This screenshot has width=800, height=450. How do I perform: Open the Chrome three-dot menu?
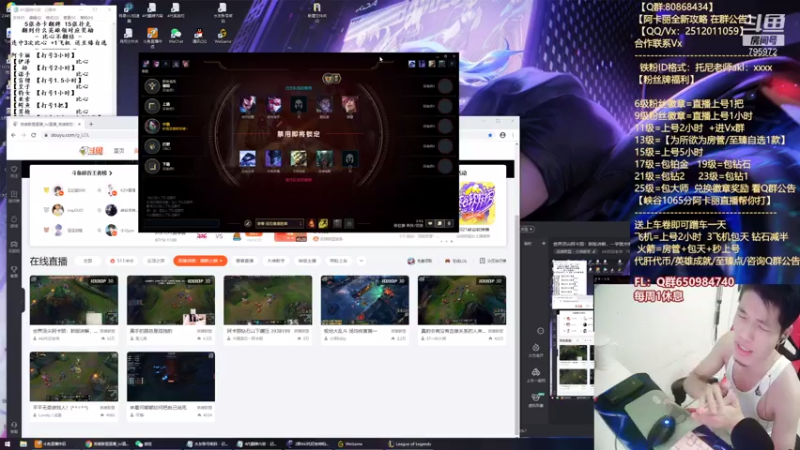click(x=513, y=135)
